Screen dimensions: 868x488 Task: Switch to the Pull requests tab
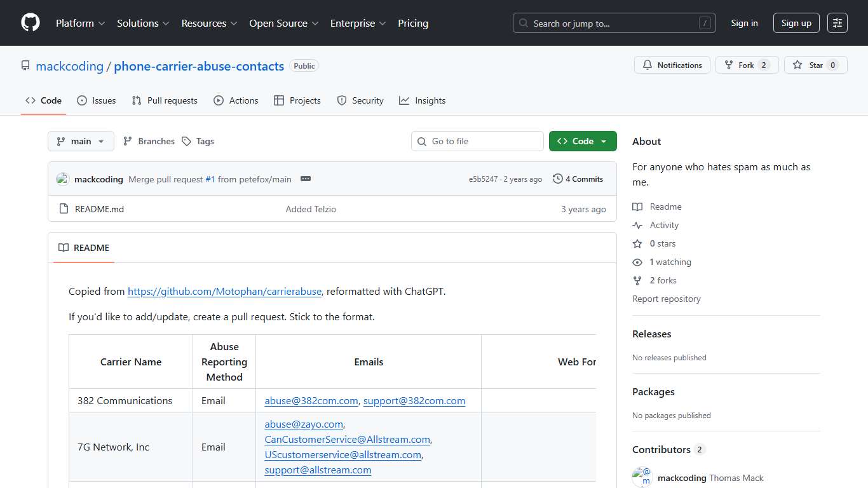tap(164, 100)
